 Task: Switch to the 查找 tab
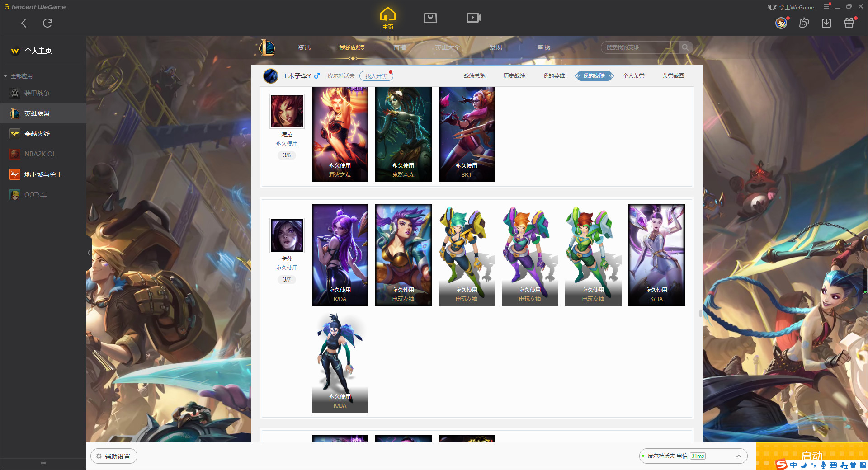(x=543, y=47)
